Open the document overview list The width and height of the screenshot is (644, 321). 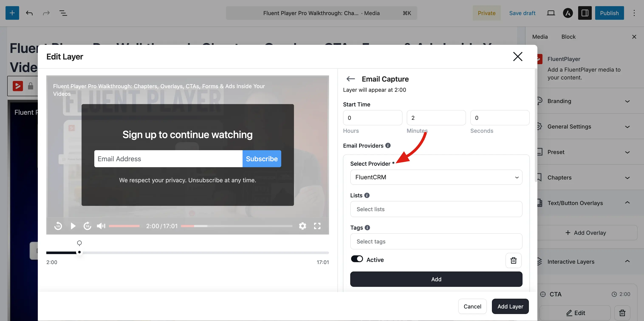click(63, 13)
